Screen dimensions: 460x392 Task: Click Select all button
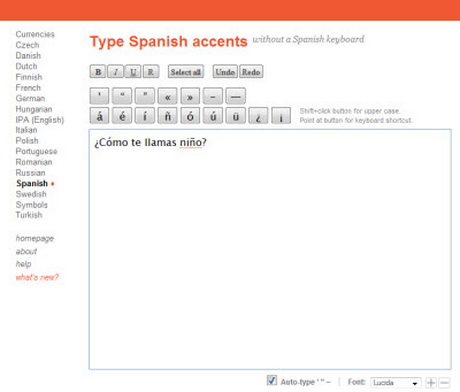[186, 72]
